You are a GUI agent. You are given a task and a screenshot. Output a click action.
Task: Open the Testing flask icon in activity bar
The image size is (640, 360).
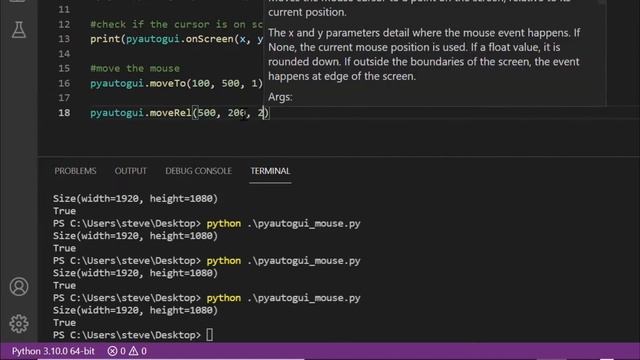click(19, 30)
